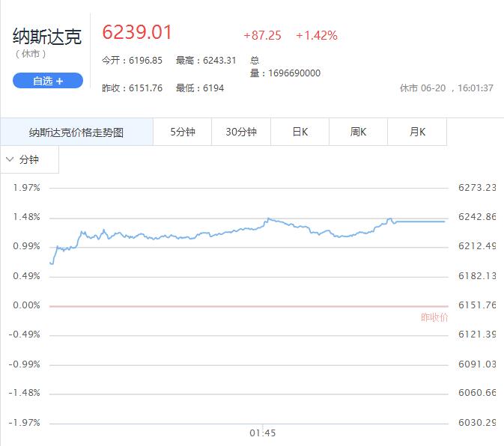Click the 纳斯达克 index title
Viewport: 504px width, 446px height.
pyautogui.click(x=47, y=36)
